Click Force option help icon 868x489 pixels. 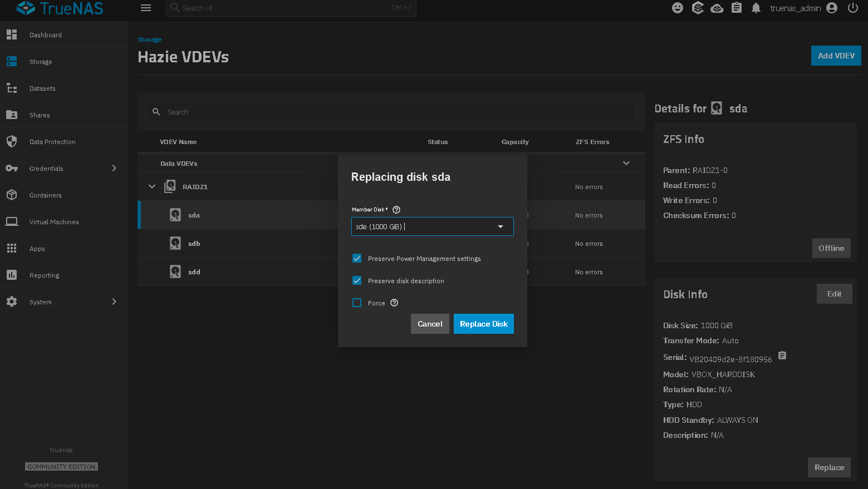pyautogui.click(x=394, y=303)
